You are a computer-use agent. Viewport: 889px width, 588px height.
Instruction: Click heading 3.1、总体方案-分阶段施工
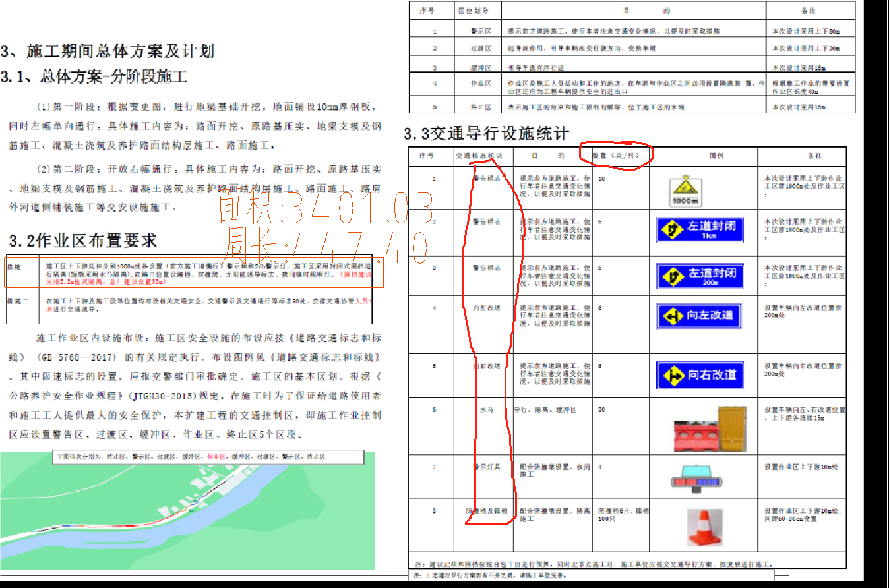coord(94,76)
